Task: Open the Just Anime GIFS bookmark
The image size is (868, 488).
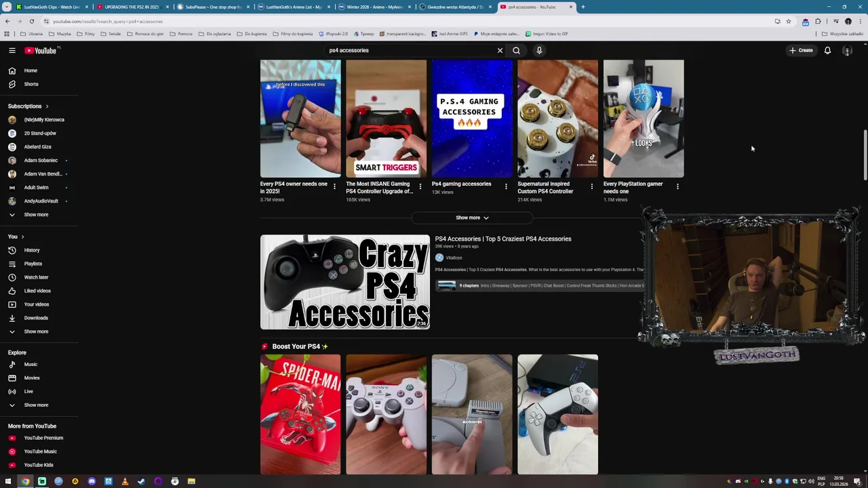Action: 449,34
